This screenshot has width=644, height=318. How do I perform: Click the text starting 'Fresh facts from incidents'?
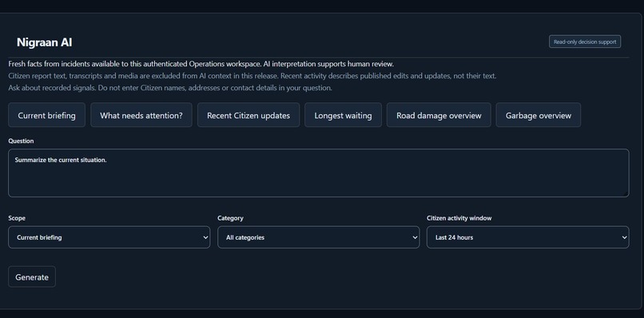pyautogui.click(x=201, y=64)
